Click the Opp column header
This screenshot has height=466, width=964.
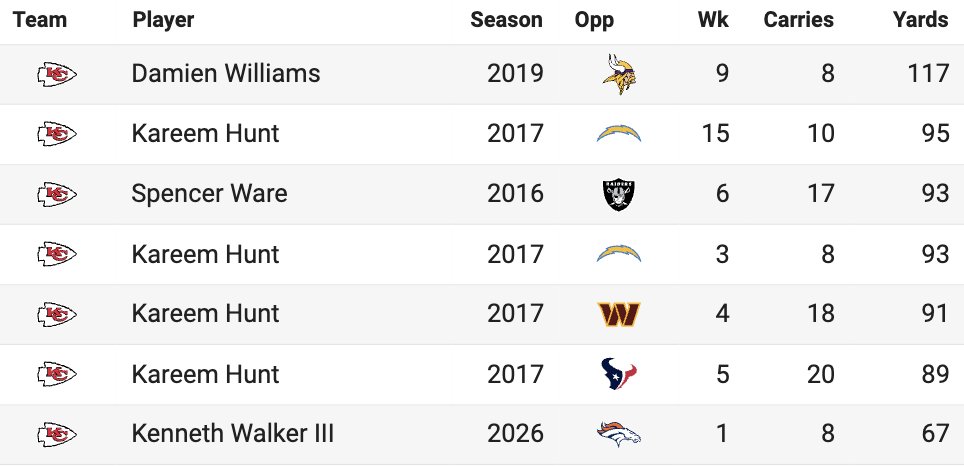pos(594,20)
